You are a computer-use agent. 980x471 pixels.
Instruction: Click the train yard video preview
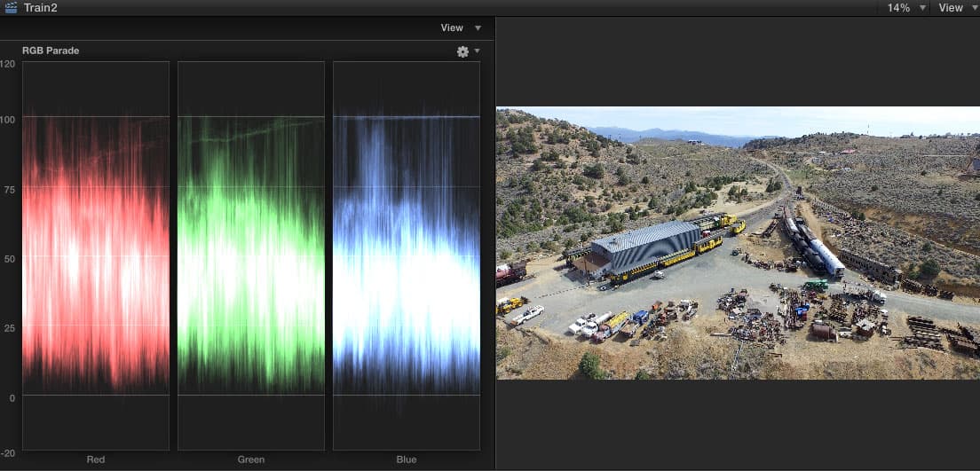pyautogui.click(x=739, y=243)
